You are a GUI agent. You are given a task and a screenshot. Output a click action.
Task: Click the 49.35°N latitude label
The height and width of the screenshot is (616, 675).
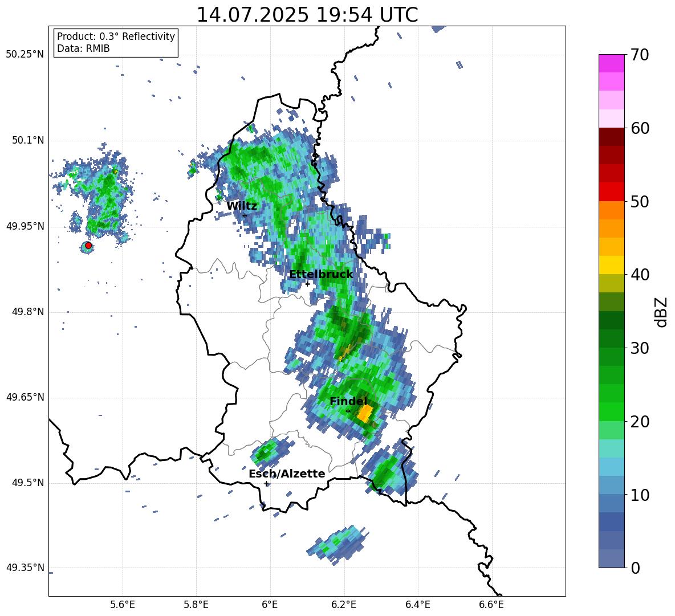pyautogui.click(x=25, y=568)
